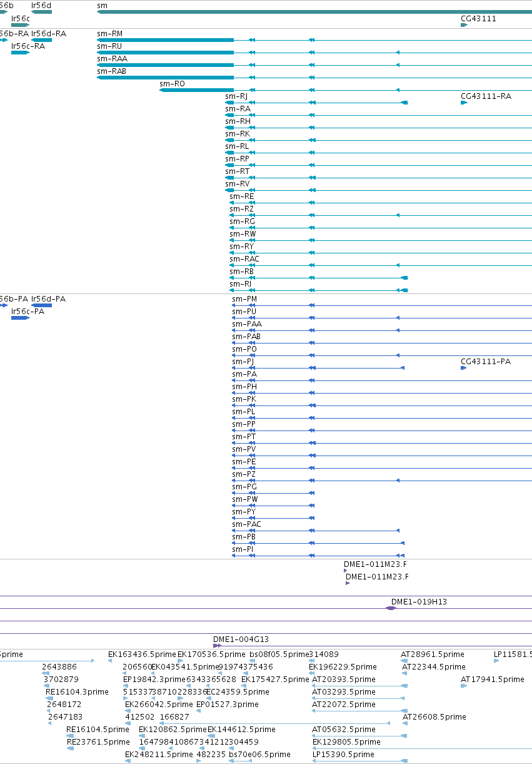Image resolution: width=532 pixels, height=764 pixels.
Task: Select transcript sm-RU
Action: tap(109, 46)
